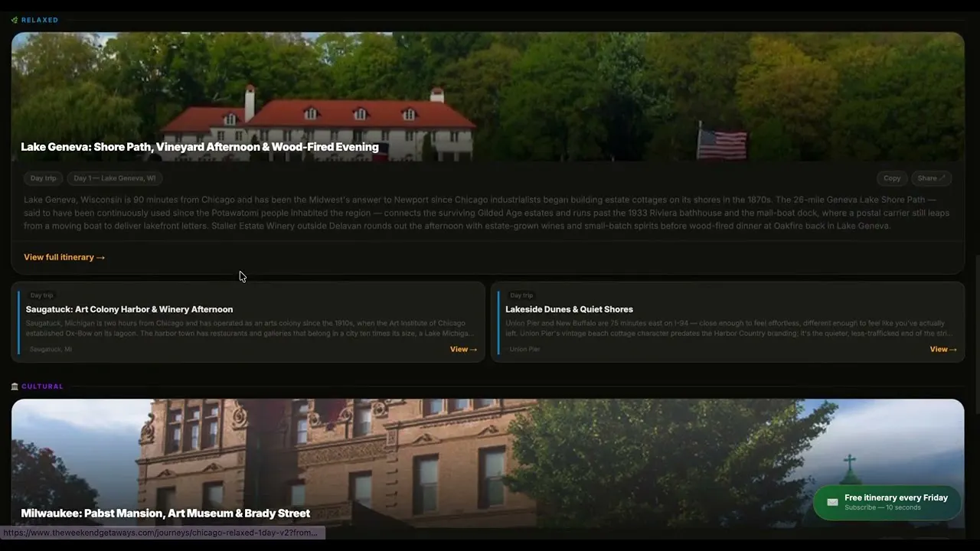The image size is (980, 551).
Task: Click the museum icon beside CULTURAL
Action: click(15, 386)
